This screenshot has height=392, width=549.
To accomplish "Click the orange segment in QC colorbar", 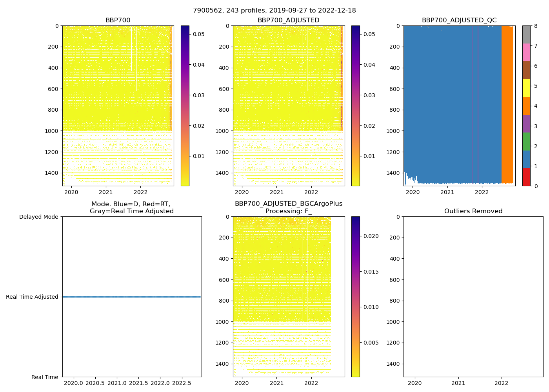I will 526,106.
